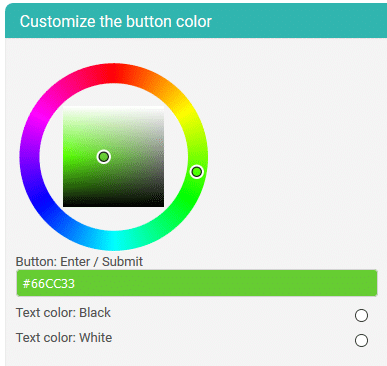This screenshot has height=366, width=387.
Task: Select the Text color: Black radio button
Action: coord(361,315)
